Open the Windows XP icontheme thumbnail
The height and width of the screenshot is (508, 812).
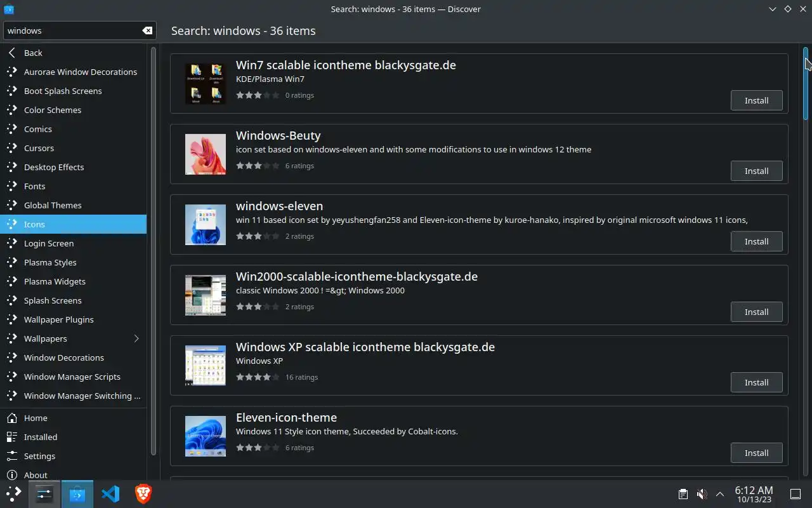click(x=206, y=366)
